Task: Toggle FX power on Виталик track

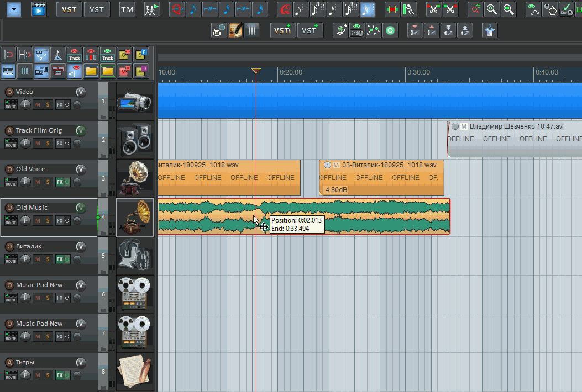Action: [x=67, y=259]
